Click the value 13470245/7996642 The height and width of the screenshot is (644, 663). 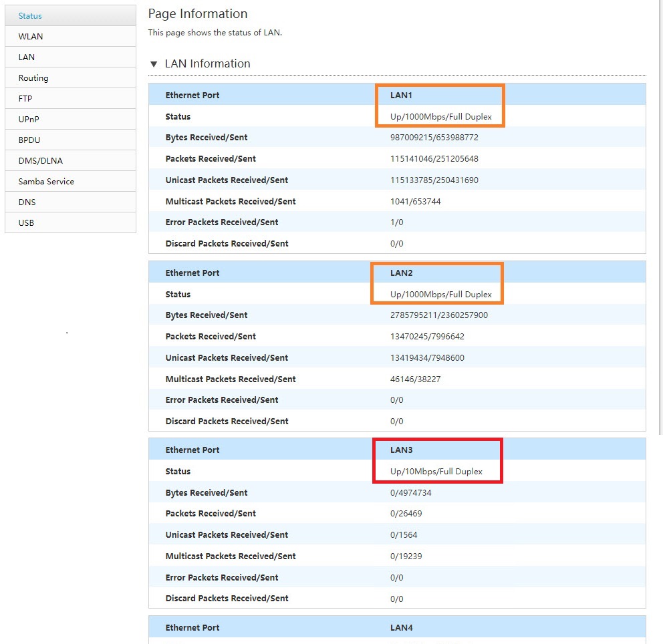click(x=427, y=337)
